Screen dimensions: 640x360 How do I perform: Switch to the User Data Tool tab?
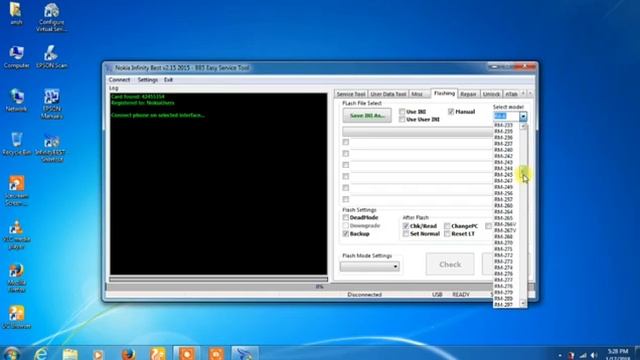(388, 94)
